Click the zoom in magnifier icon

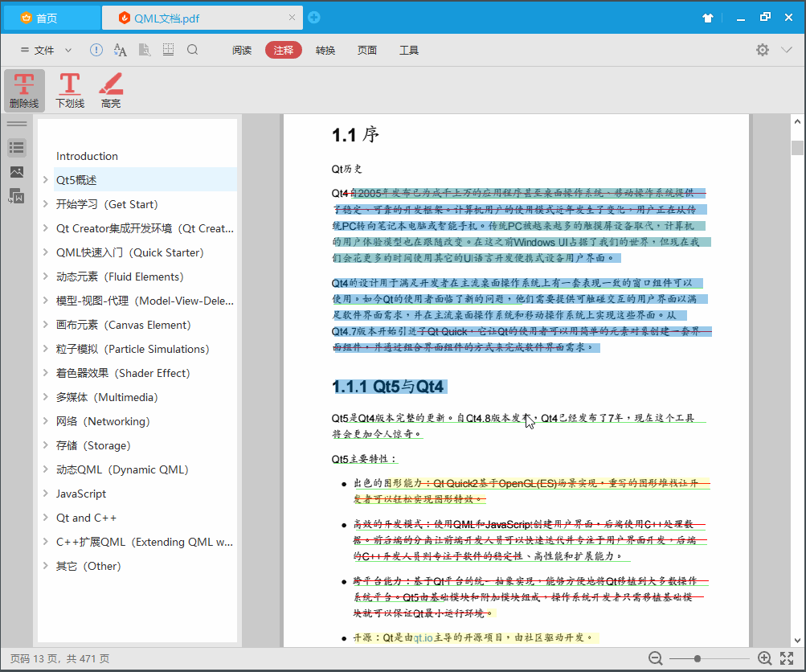point(764,658)
